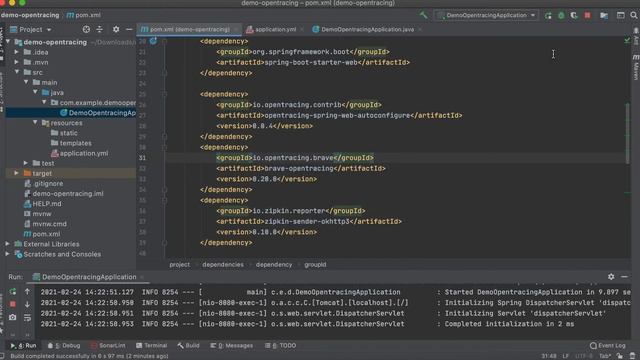
Task: Click 'dependency' in the XML breadcrumb
Action: point(274,264)
